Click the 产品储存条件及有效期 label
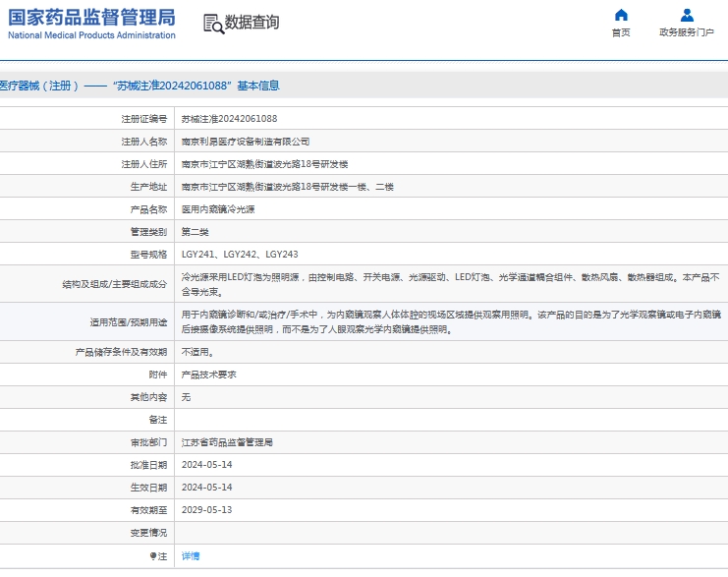Viewport: 728px width, 577px height. (121, 352)
